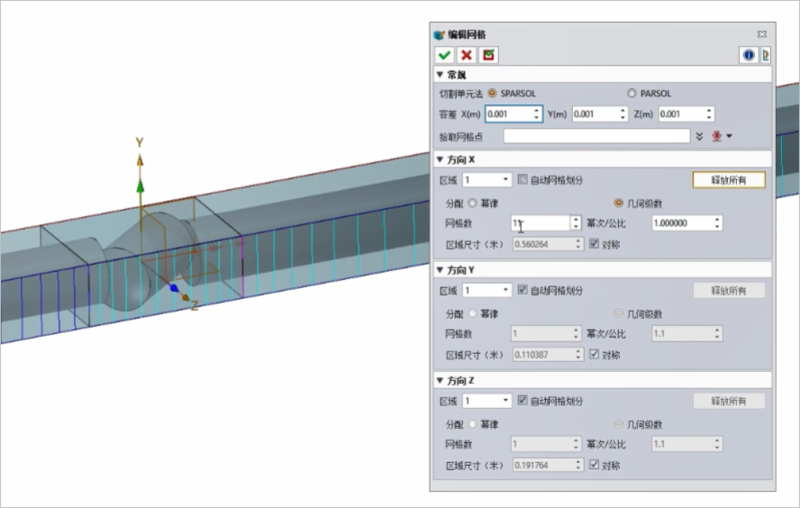
Task: Open the blue info icon
Action: (747, 55)
